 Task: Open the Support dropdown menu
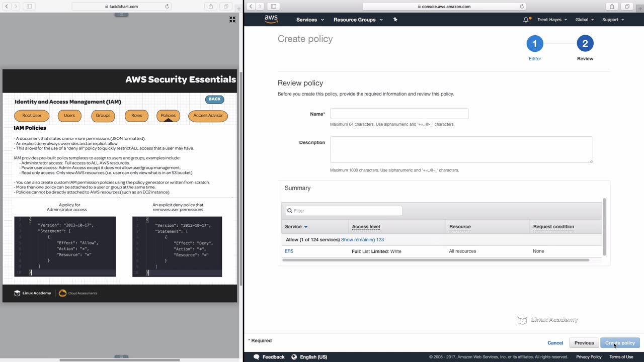coord(613,20)
